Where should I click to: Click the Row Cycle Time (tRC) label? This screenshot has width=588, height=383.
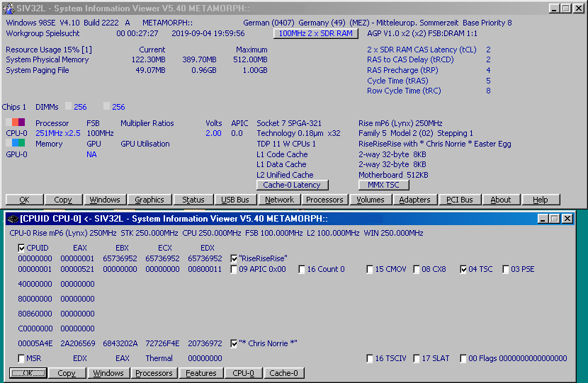point(404,91)
